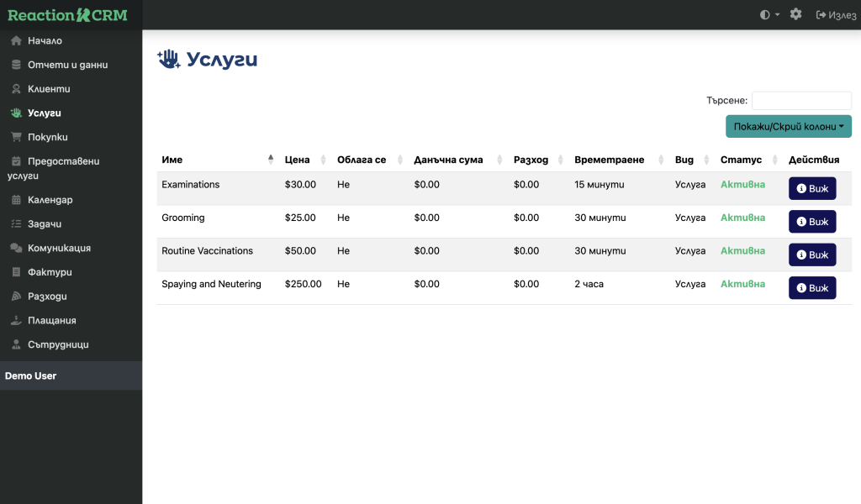Log out using the Излез link

click(x=836, y=15)
